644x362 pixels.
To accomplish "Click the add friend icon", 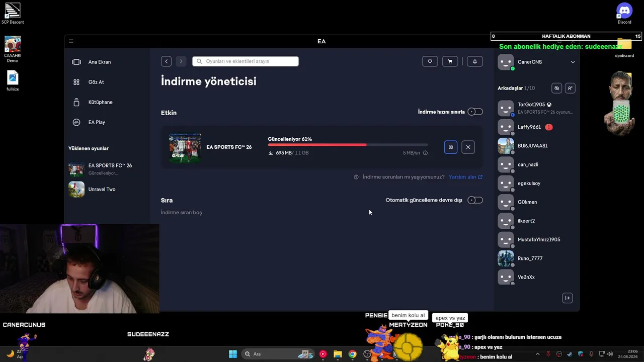I will [x=570, y=88].
